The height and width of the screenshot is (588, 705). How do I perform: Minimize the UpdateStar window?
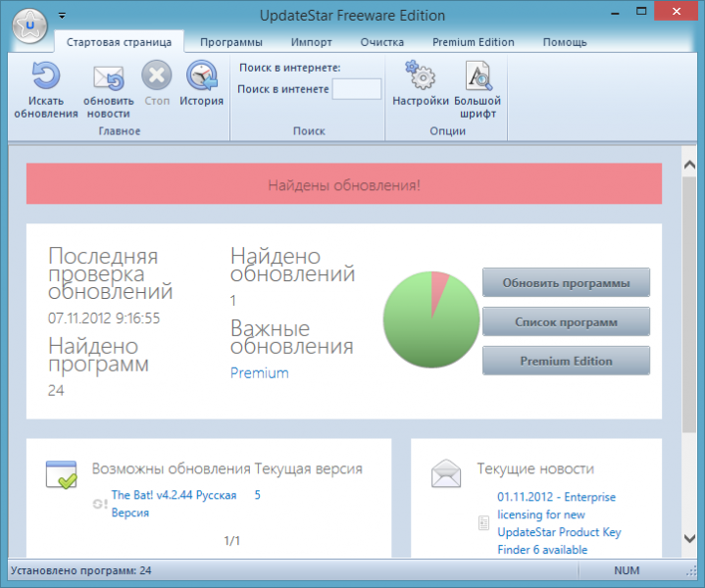[x=615, y=12]
